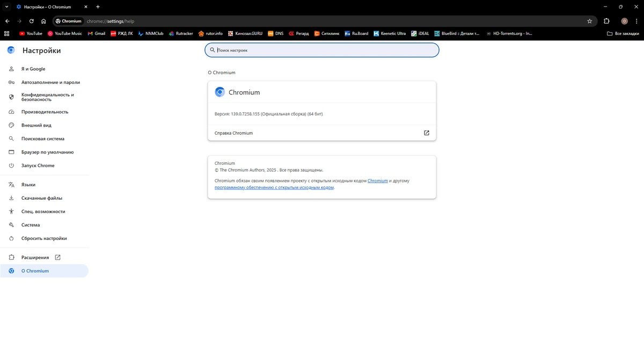Open the iDEAL bookmark
The image size is (644, 349).
[420, 33]
